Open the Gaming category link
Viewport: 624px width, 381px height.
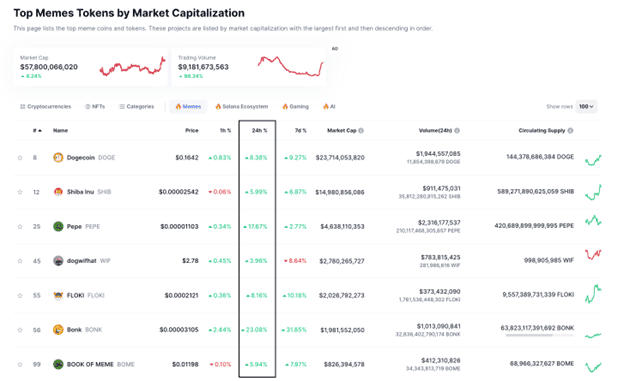[x=295, y=107]
